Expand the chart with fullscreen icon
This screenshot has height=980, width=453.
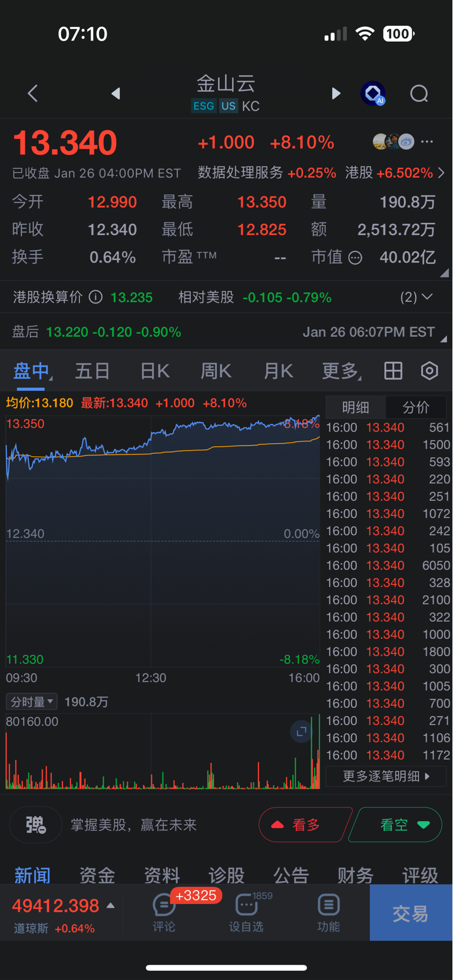301,732
